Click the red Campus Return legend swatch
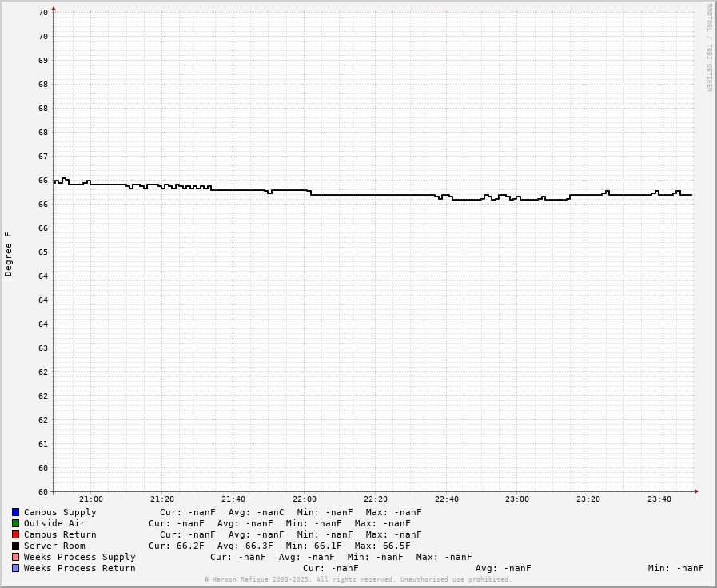Screen dimensions: 717x588 click(x=15, y=534)
